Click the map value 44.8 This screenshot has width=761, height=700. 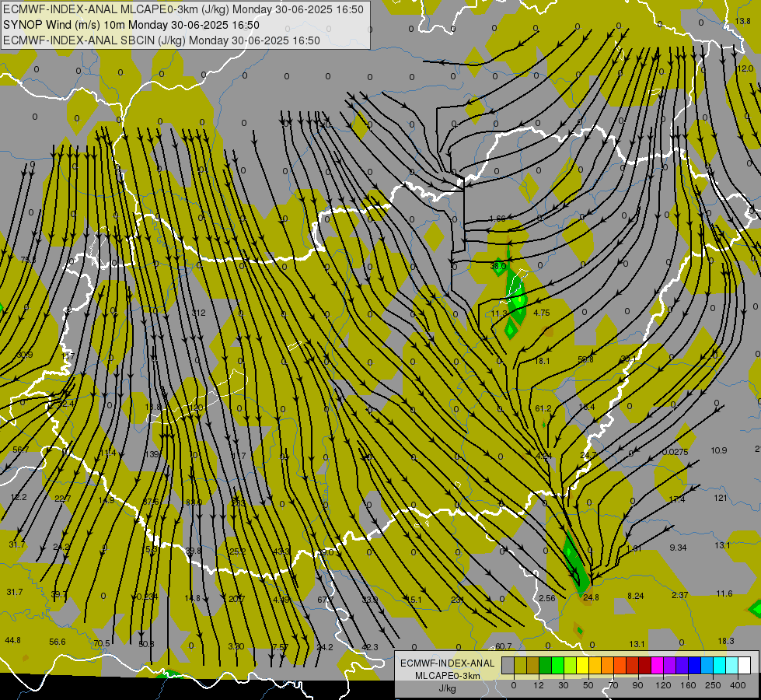12,640
